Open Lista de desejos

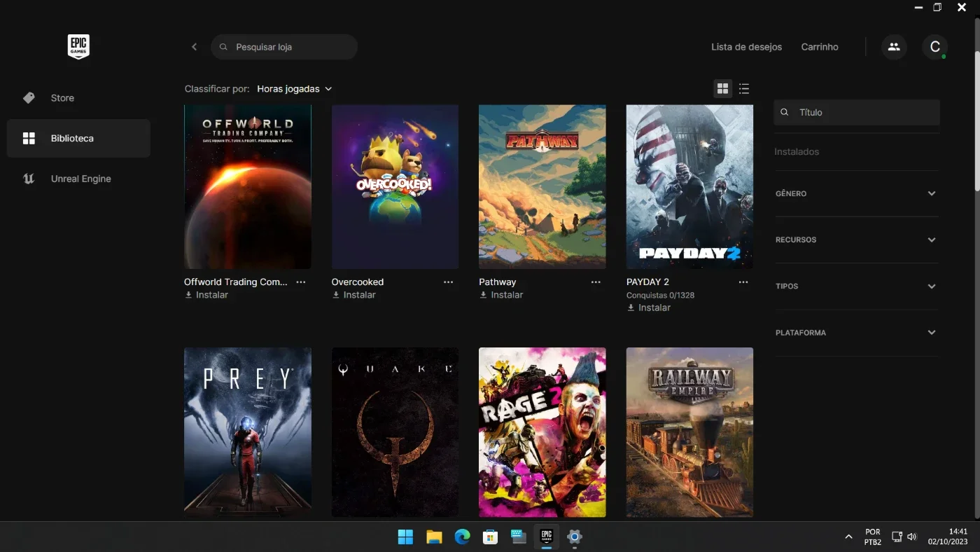coord(746,47)
